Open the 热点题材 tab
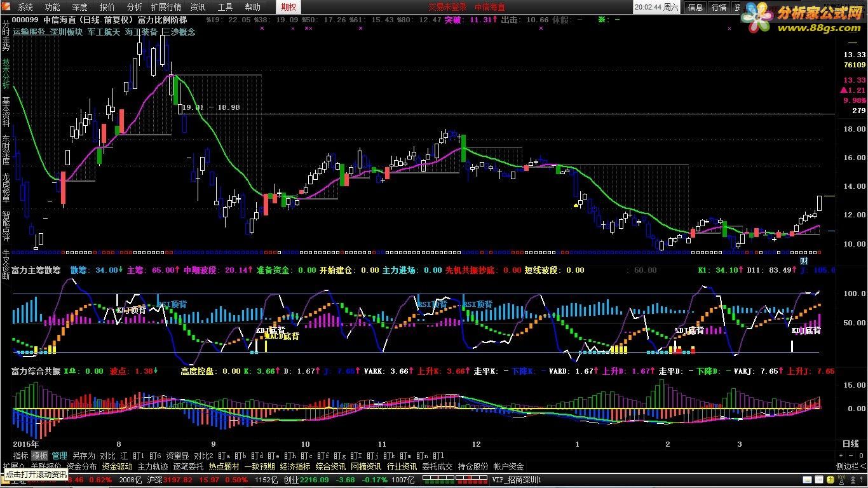The width and height of the screenshot is (868, 488). point(224,466)
